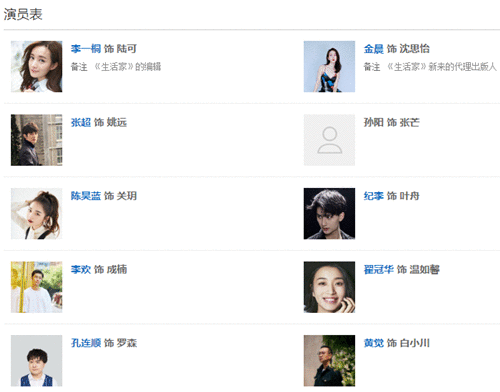Click the photo of 黄觉

coord(329,361)
